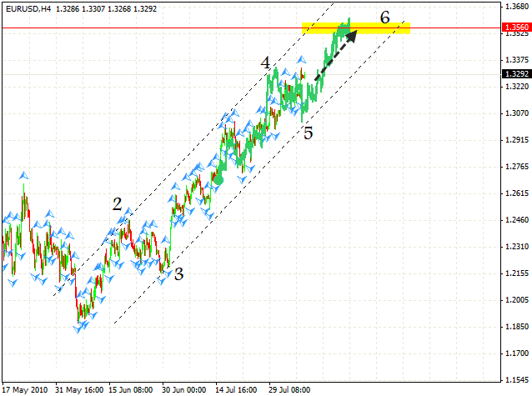Click the 1.2915 price axis label
Screen dimensions: 532x396
click(x=517, y=140)
